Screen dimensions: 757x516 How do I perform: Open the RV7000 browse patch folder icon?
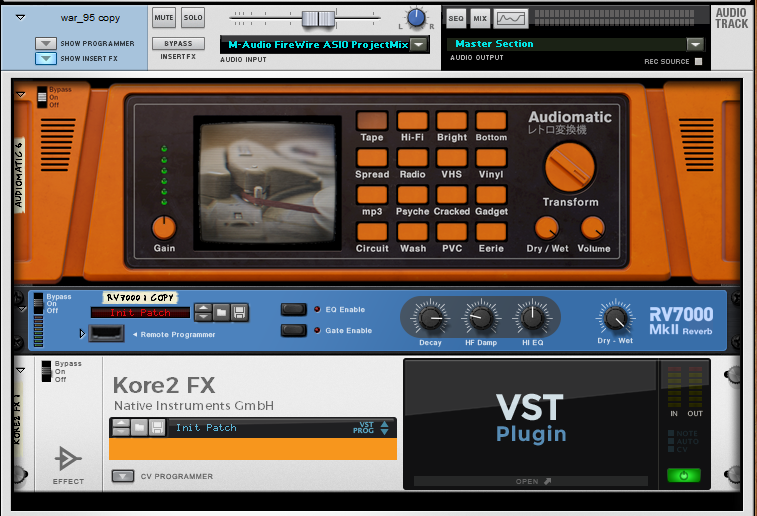click(221, 312)
